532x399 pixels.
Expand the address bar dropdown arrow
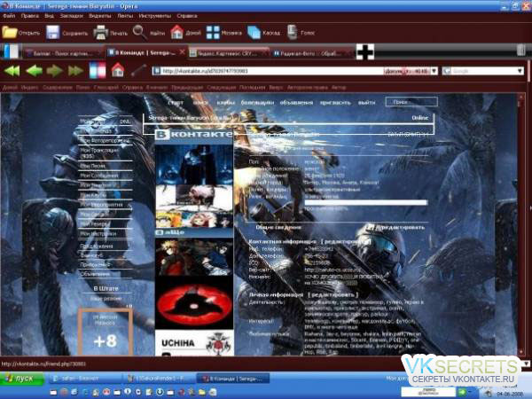click(x=434, y=71)
